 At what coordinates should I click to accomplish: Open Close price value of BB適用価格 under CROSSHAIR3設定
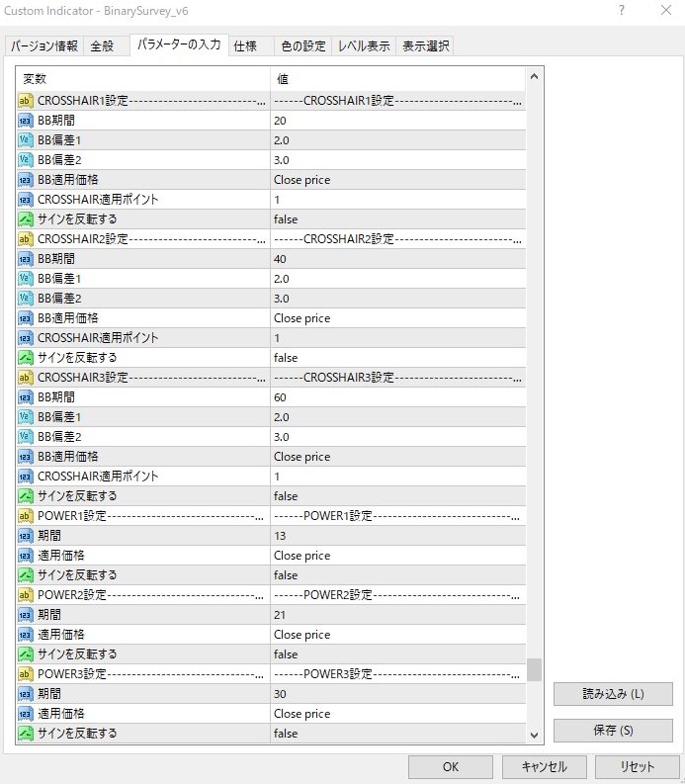click(398, 457)
